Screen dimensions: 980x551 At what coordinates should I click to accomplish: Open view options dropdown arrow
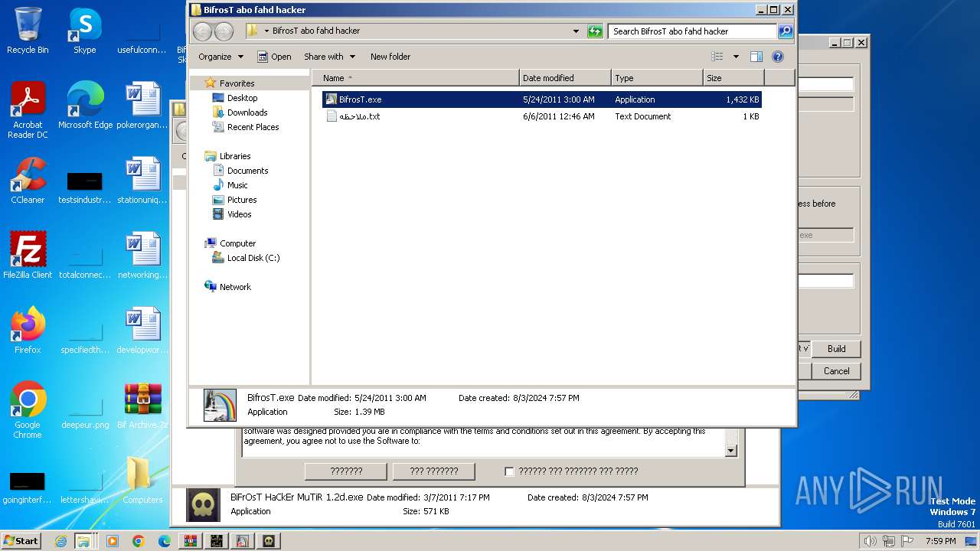(x=736, y=57)
